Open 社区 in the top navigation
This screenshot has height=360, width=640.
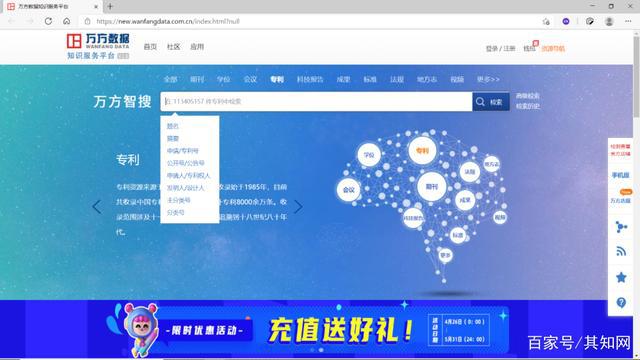point(173,47)
